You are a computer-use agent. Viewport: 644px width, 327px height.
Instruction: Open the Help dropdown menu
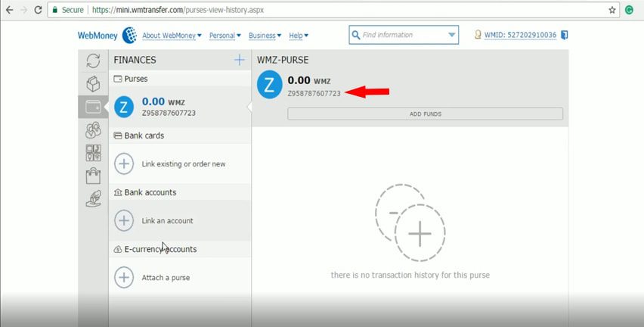click(x=299, y=36)
